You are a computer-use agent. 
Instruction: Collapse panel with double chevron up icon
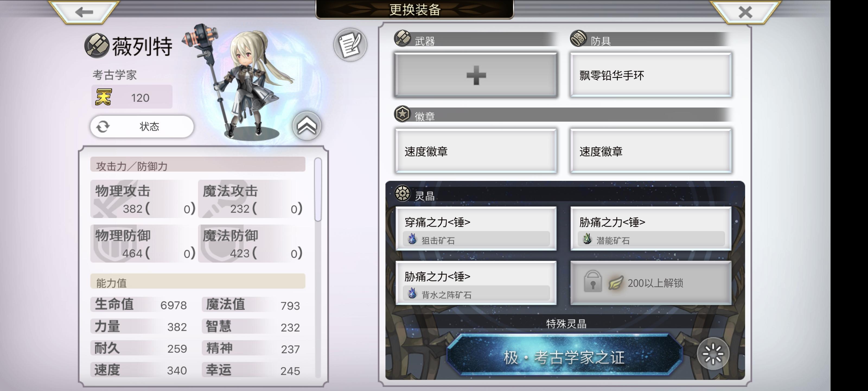click(x=307, y=126)
